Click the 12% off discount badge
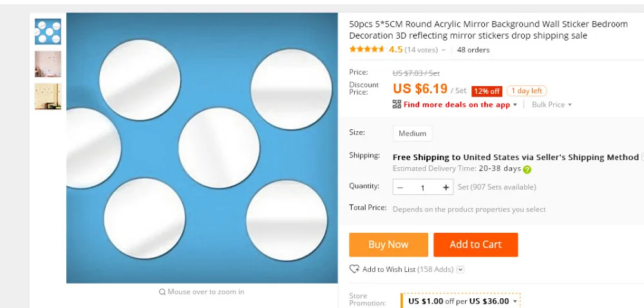The width and height of the screenshot is (644, 308). pyautogui.click(x=487, y=91)
